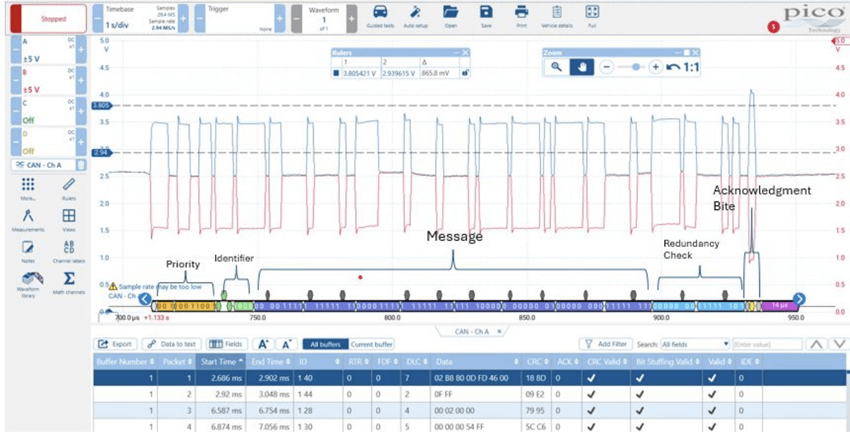
Task: Sort table by Start Time column
Action: pyautogui.click(x=218, y=360)
